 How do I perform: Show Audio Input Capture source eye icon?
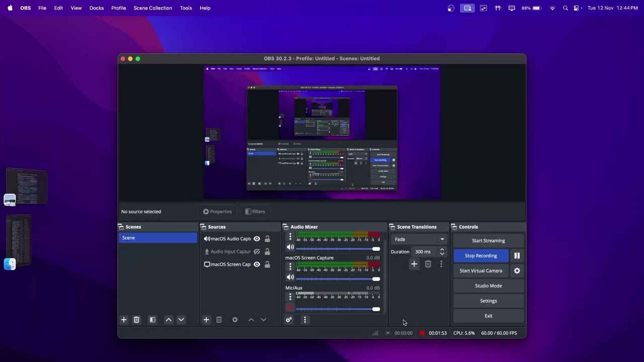257,251
